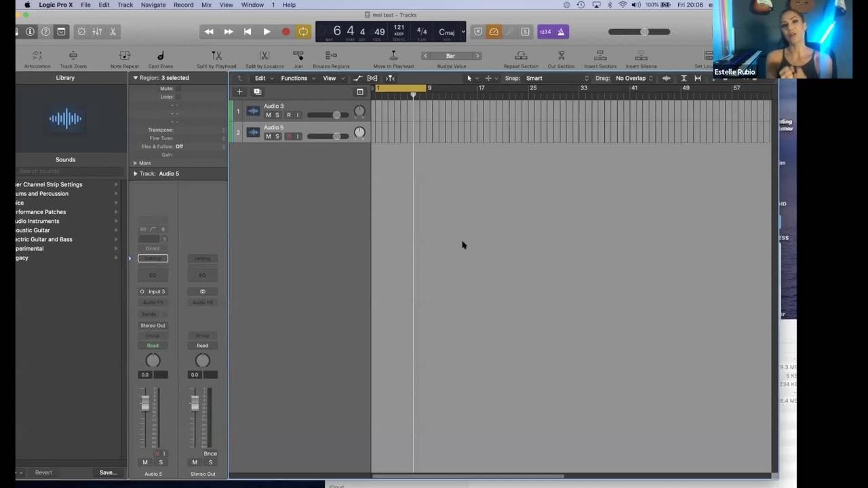The image size is (868, 488).
Task: Open the Snap Smart dropdown
Action: [557, 78]
